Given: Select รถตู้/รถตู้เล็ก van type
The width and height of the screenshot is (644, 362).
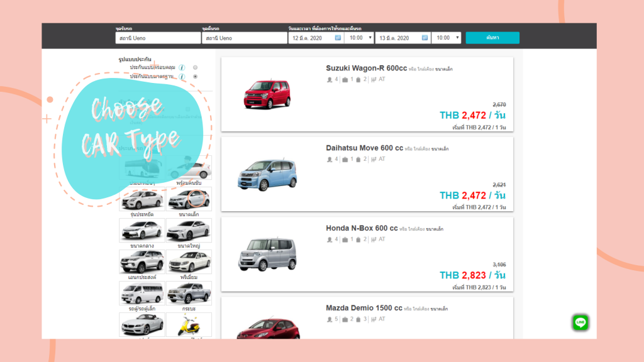Looking at the screenshot, I should pyautogui.click(x=142, y=293).
